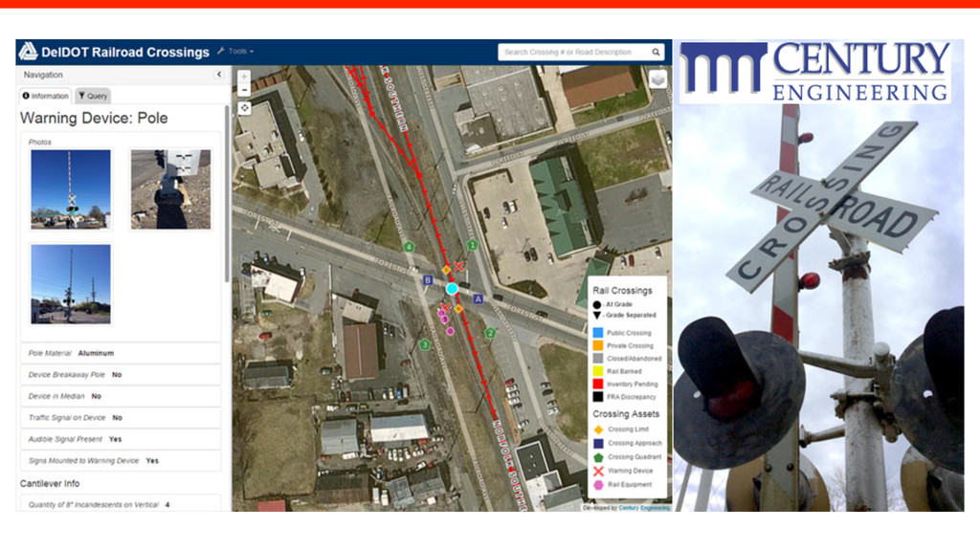Image resolution: width=980 pixels, height=551 pixels.
Task: Open the Century Engineering link
Action: (x=644, y=508)
